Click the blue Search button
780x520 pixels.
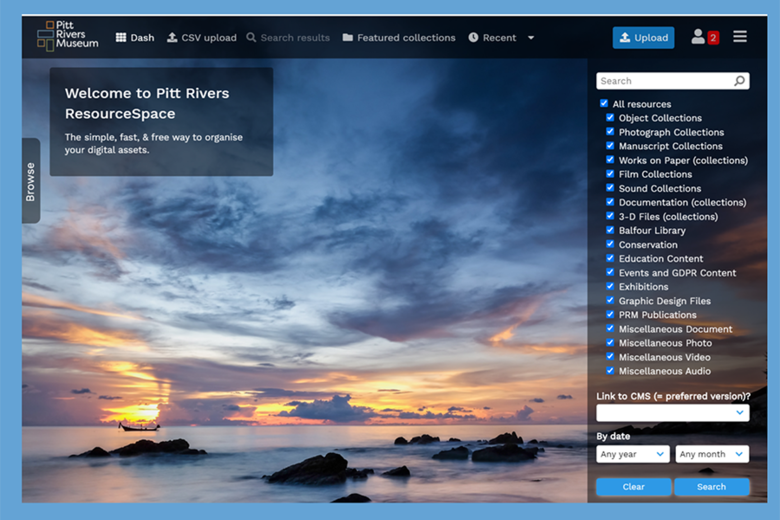point(711,487)
